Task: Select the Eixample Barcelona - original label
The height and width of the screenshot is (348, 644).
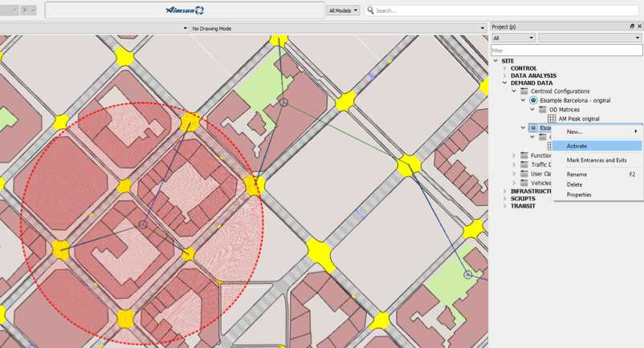Action: [575, 100]
